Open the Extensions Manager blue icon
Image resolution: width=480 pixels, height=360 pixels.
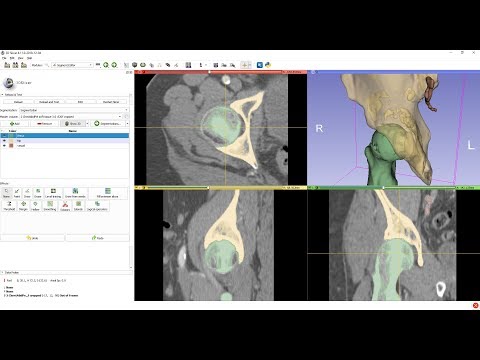tap(260, 65)
